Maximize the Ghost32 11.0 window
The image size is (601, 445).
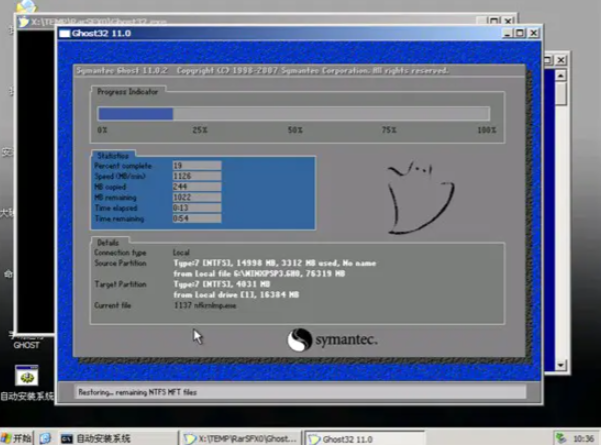(x=518, y=33)
